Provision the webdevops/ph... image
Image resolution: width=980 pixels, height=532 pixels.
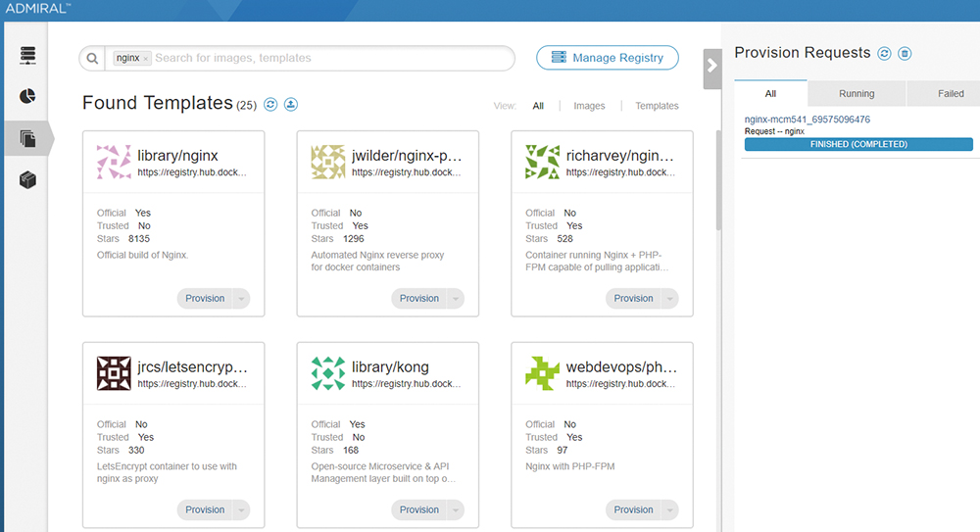point(633,509)
